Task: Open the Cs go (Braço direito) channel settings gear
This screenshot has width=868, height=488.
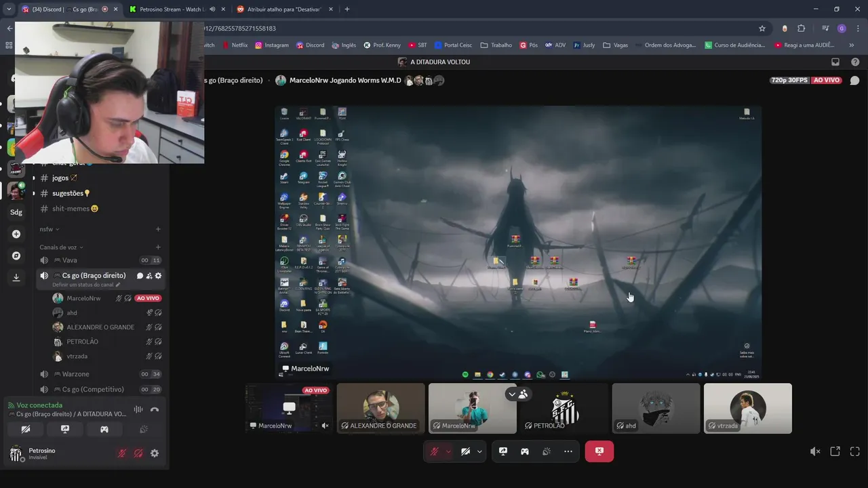Action: [x=158, y=276]
